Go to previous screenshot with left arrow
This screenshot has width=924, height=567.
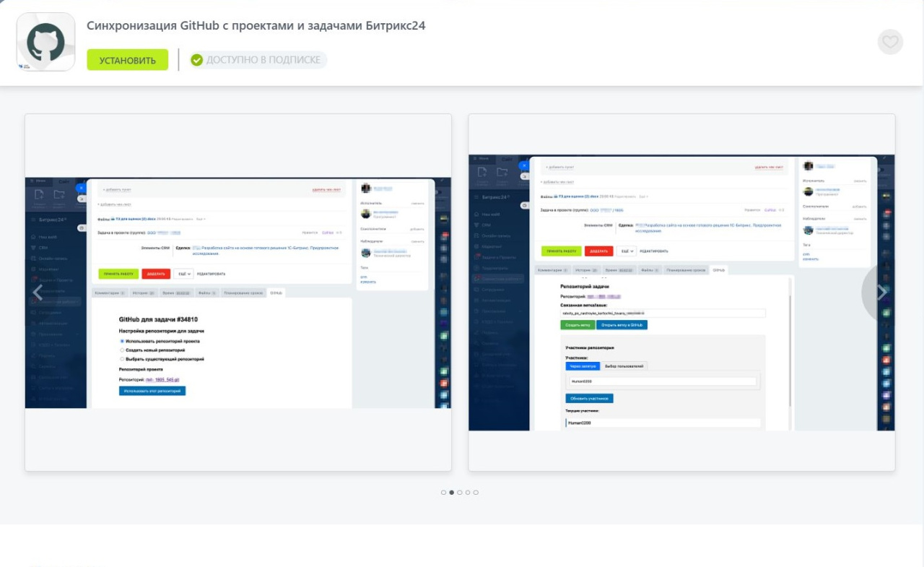click(38, 293)
